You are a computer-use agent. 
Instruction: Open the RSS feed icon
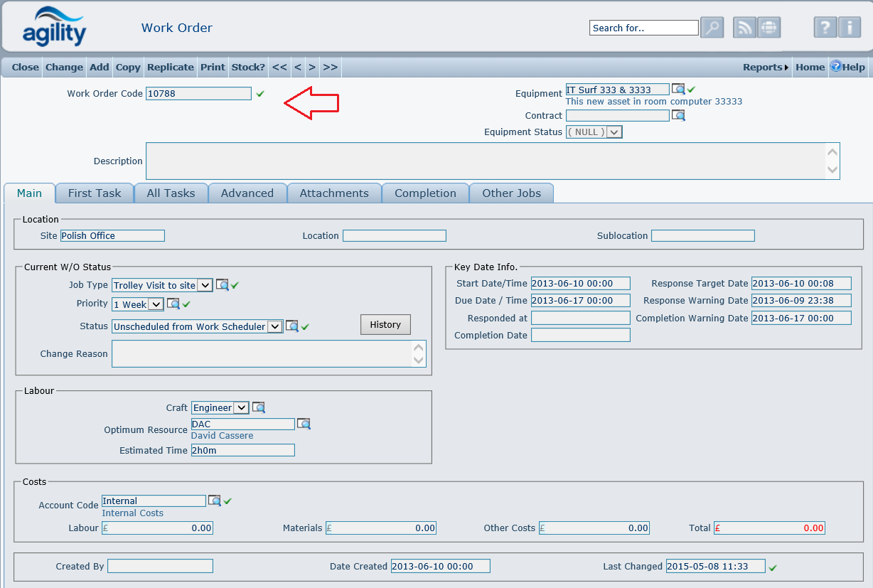coord(744,28)
